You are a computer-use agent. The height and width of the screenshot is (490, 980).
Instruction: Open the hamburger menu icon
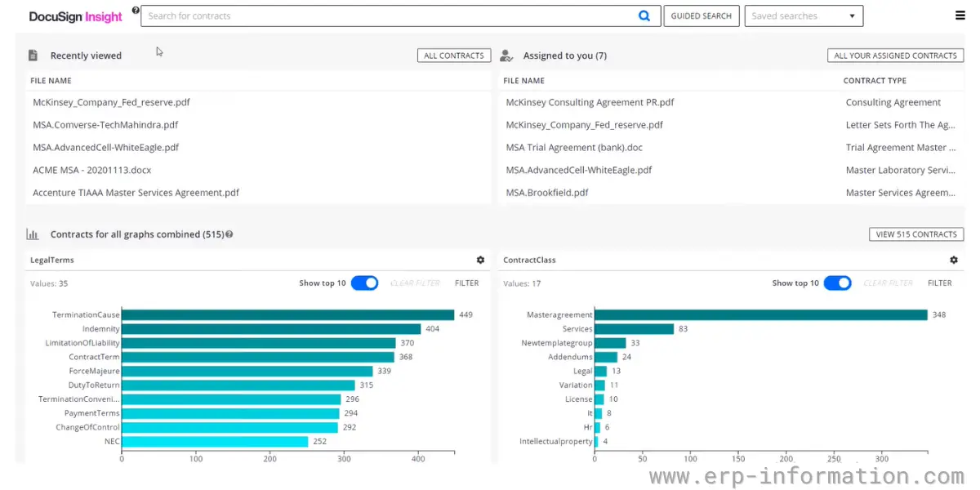(x=960, y=16)
